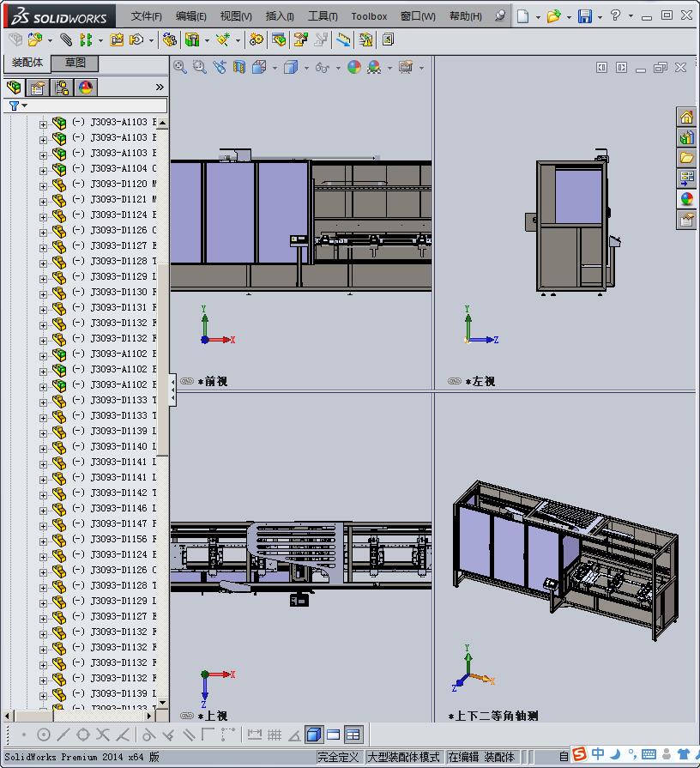Toggle the link views icon in 上视 viewport
This screenshot has height=768, width=700.
point(187,716)
